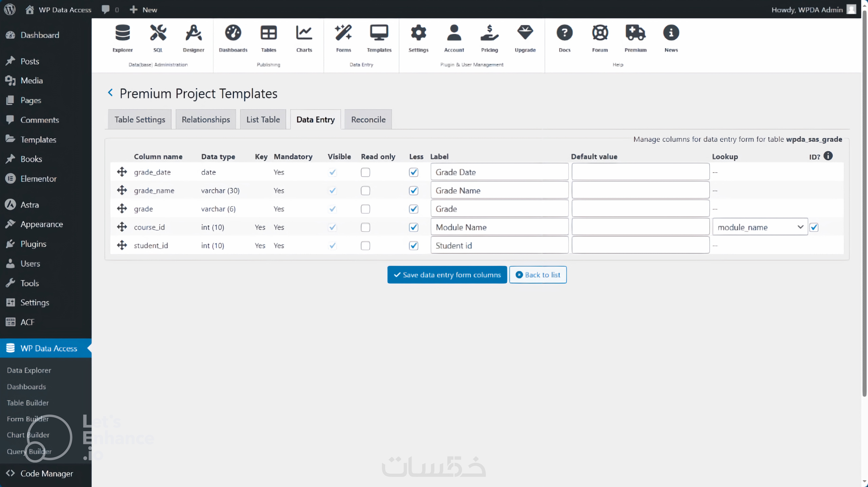Screen dimensions: 868x487
Task: Click the Designer compass icon
Action: click(x=193, y=33)
